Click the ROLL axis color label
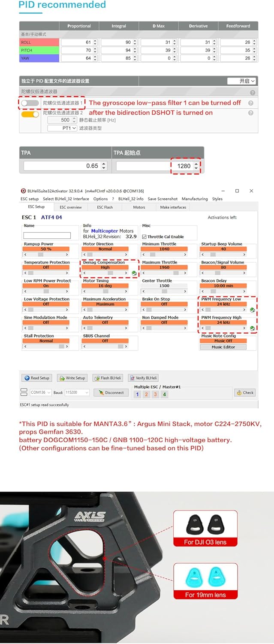This screenshot has width=274, height=644. pyautogui.click(x=39, y=43)
